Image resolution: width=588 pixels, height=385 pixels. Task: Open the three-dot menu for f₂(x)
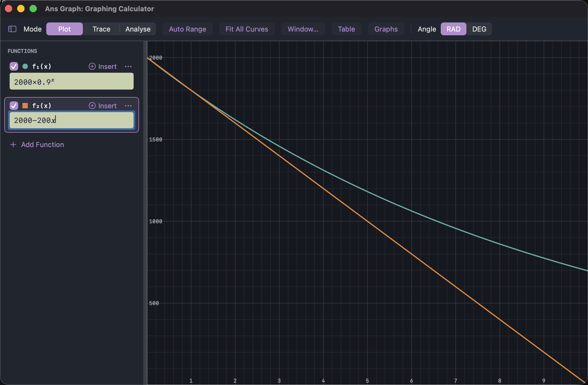(128, 106)
